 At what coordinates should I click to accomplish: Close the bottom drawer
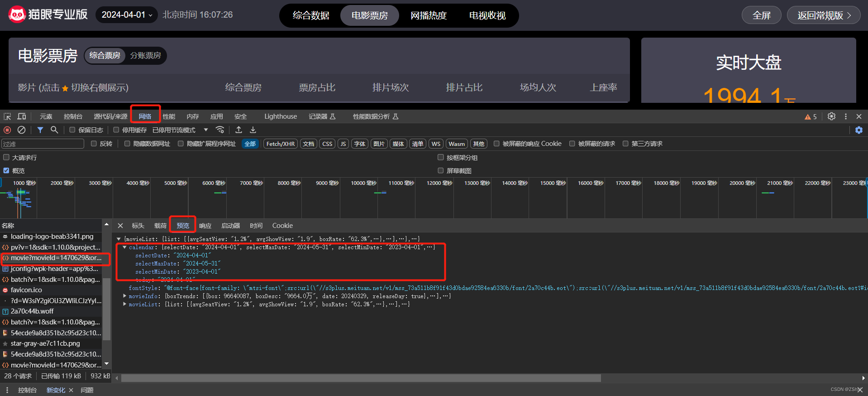pos(860,390)
